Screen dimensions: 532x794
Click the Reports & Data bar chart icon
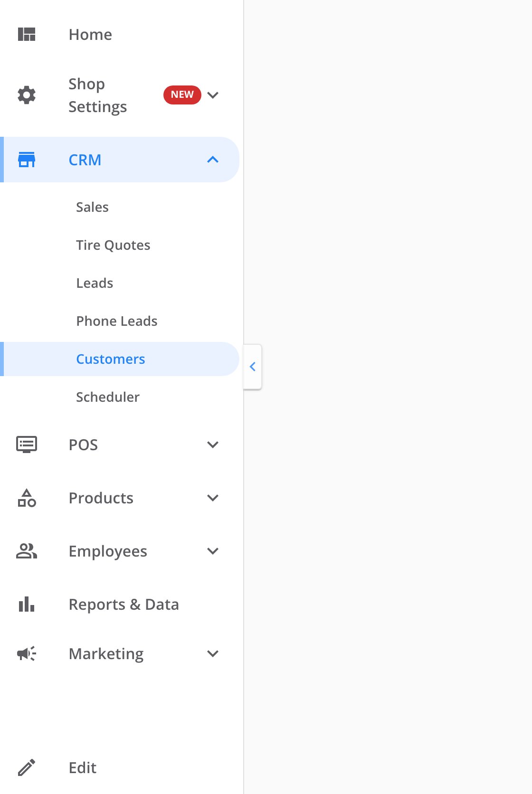(x=27, y=604)
